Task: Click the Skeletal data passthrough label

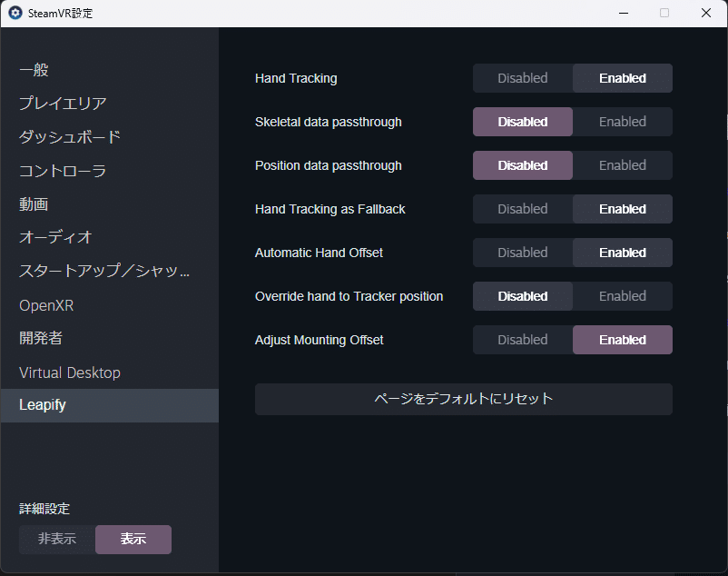Action: [x=329, y=122]
